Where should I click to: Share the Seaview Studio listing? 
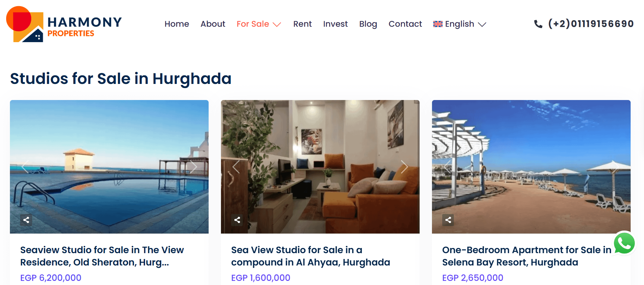tap(26, 220)
